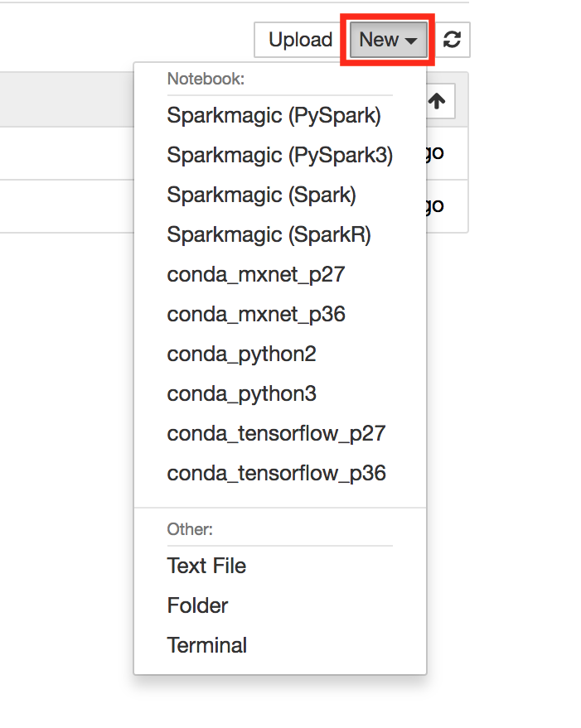Pick conda_python3 kernel option
The width and height of the screenshot is (581, 728).
tap(241, 393)
